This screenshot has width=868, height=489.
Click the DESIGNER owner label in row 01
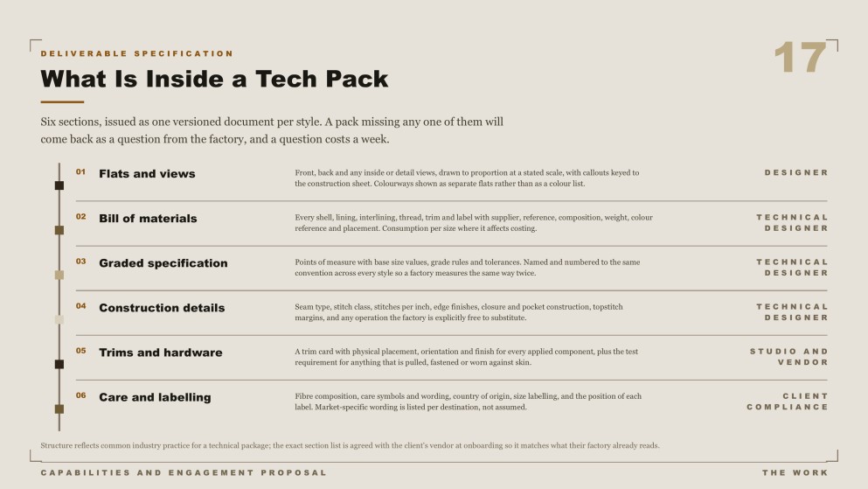point(796,173)
